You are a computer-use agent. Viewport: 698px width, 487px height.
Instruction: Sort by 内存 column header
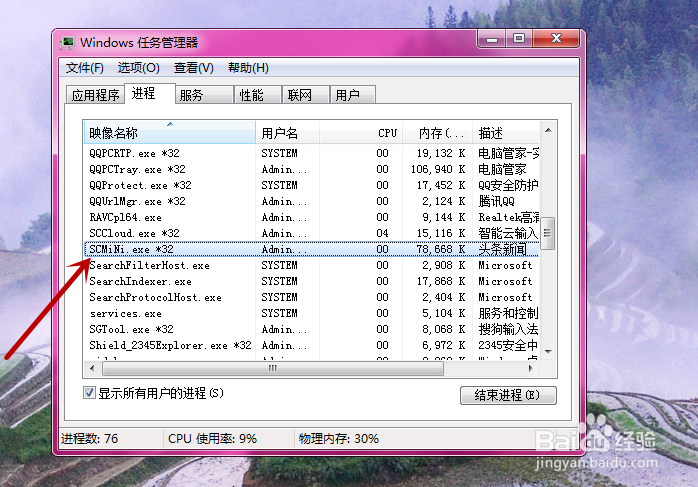coord(438,133)
